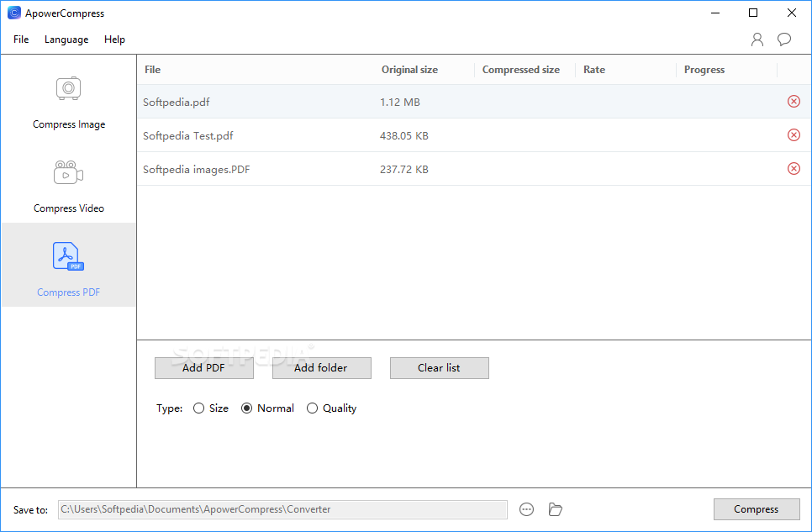This screenshot has width=812, height=532.
Task: Maximize the ApowerCompress window
Action: coord(753,13)
